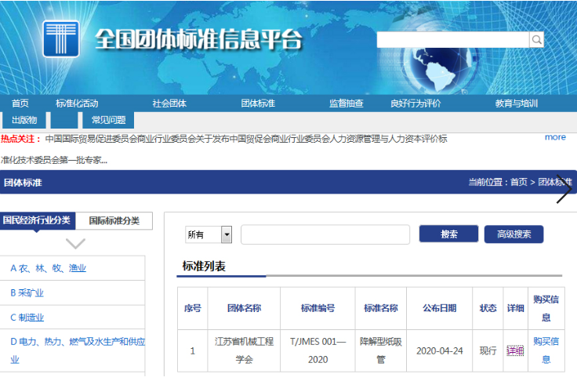
Task: Open the 教育与培训 menu item
Action: 517,103
